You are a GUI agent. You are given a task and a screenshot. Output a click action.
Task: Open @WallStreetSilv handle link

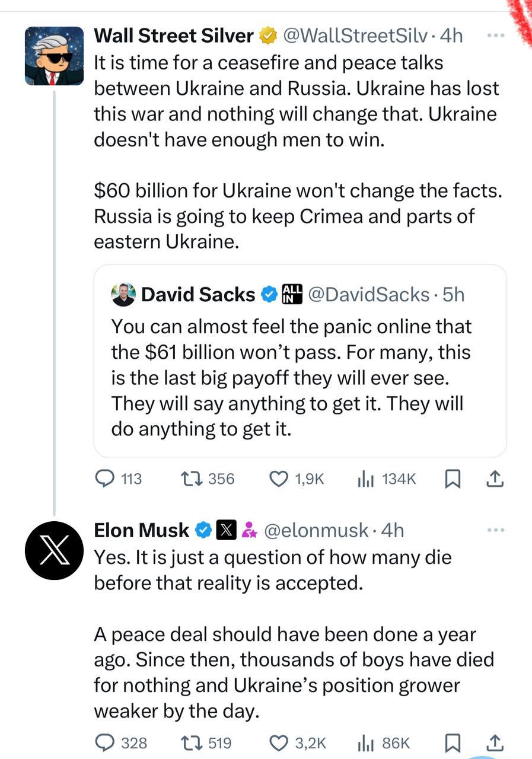point(355,36)
